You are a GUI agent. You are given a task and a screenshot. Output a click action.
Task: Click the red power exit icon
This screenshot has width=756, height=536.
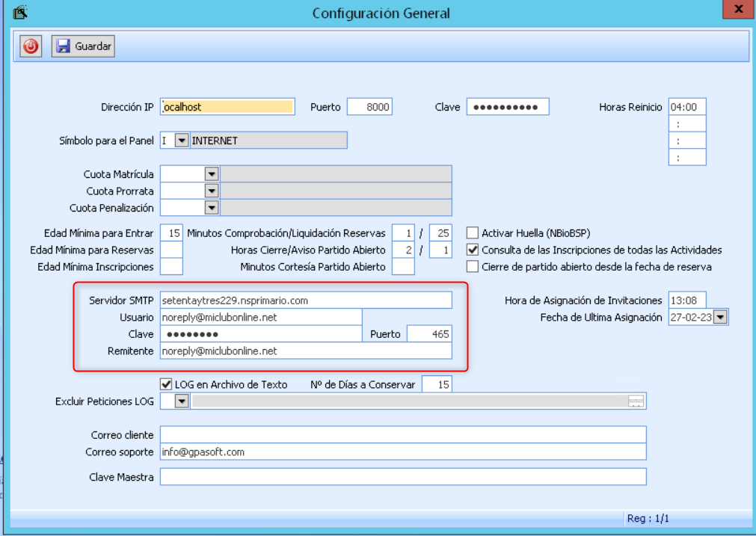pyautogui.click(x=31, y=46)
